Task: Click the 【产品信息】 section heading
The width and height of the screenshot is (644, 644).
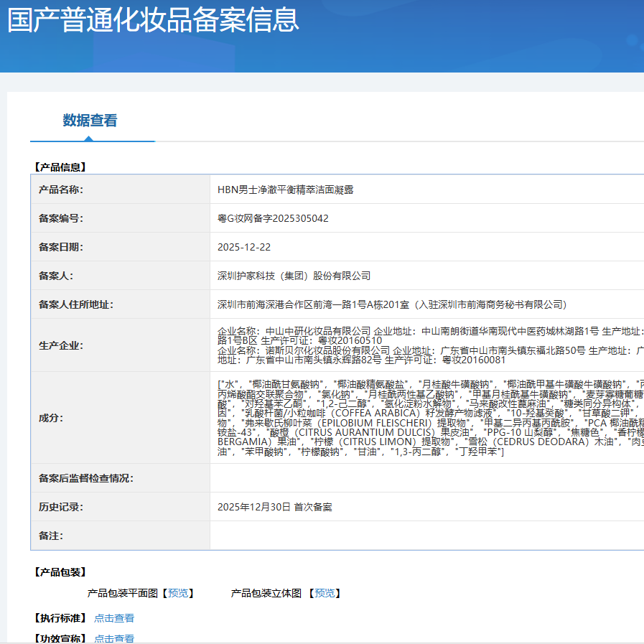Action: [x=60, y=167]
